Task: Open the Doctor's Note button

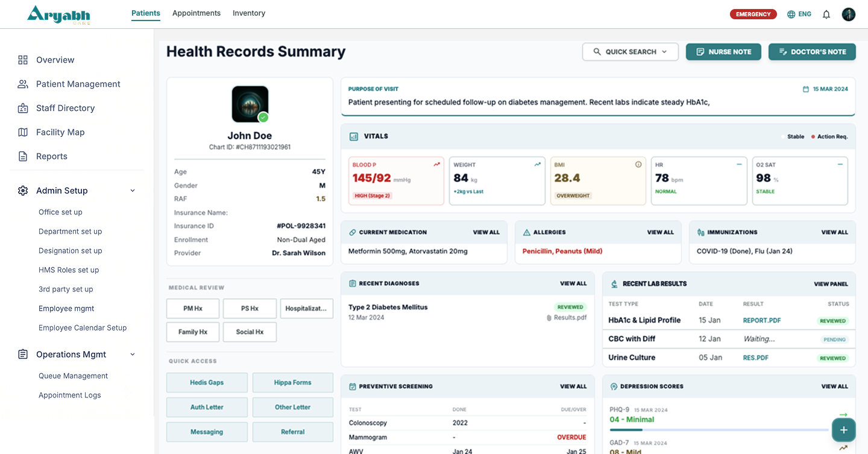Action: (812, 52)
